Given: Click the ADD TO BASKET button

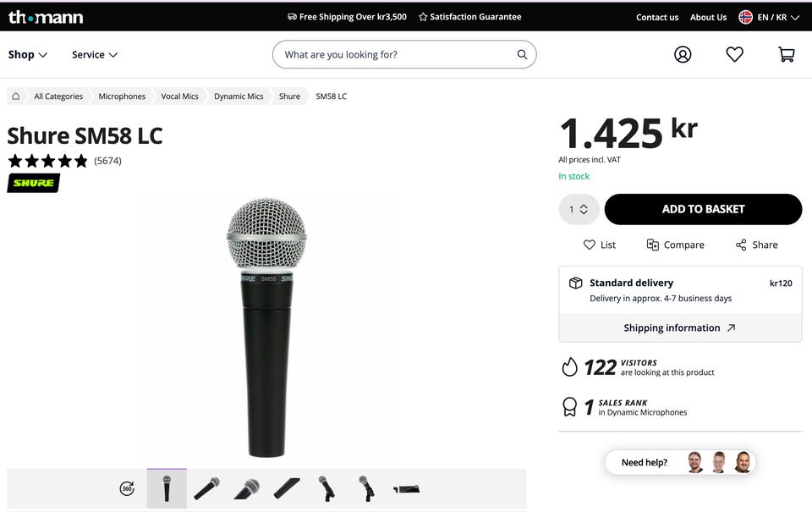Looking at the screenshot, I should [x=703, y=209].
